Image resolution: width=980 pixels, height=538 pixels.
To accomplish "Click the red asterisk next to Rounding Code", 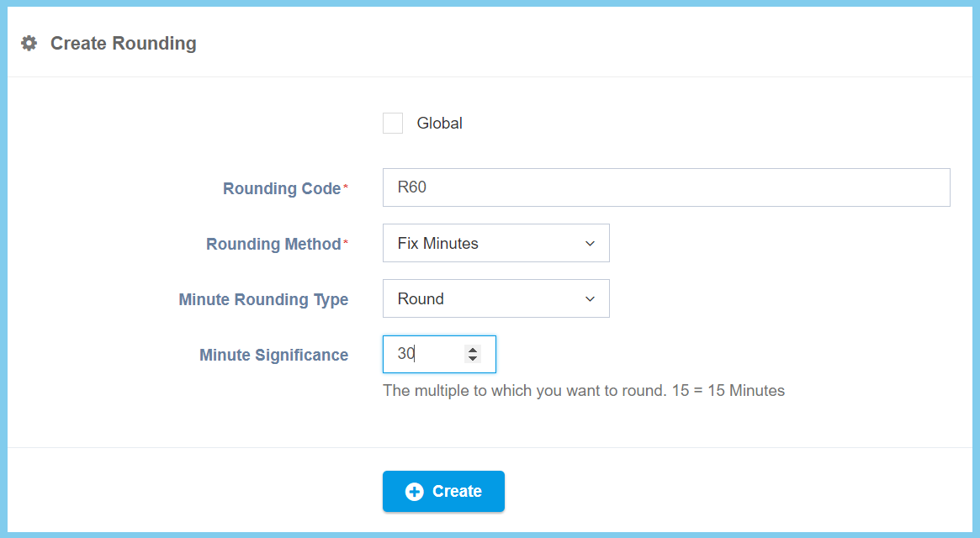I will coord(346,187).
